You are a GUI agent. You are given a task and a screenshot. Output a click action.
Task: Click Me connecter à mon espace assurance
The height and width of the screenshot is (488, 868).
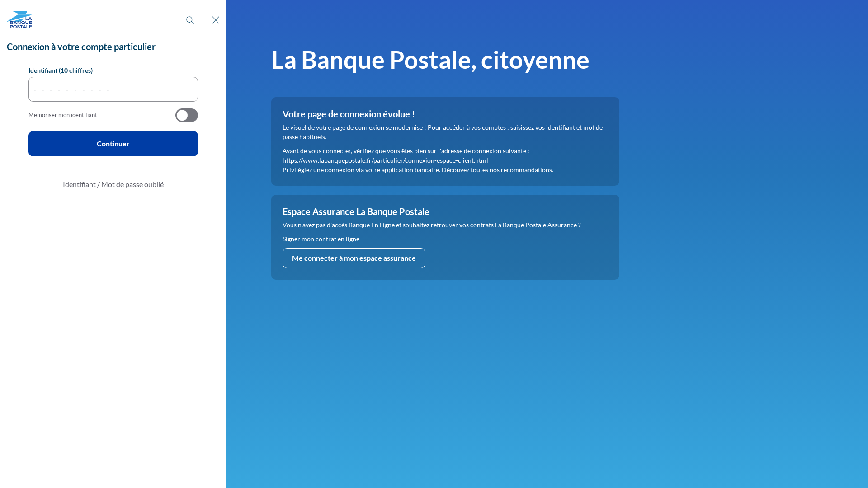[354, 258]
